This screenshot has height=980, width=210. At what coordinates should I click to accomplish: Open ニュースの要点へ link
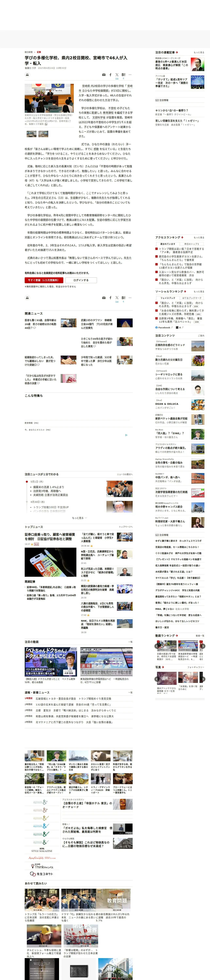click(x=125, y=474)
